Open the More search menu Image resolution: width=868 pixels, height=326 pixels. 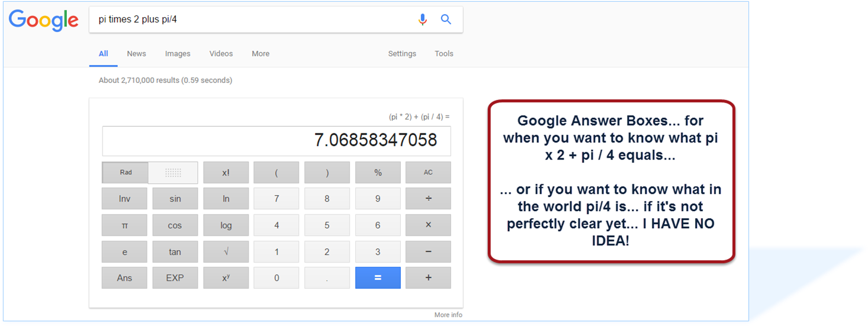pyautogui.click(x=261, y=54)
